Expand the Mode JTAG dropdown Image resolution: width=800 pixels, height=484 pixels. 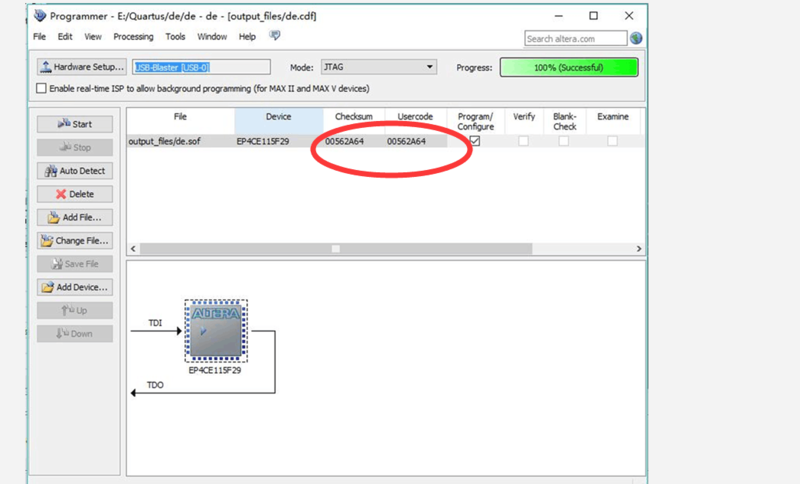430,67
